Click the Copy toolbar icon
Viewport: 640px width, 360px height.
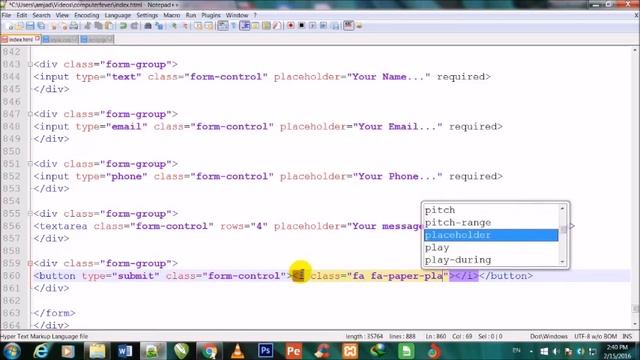tap(98, 26)
